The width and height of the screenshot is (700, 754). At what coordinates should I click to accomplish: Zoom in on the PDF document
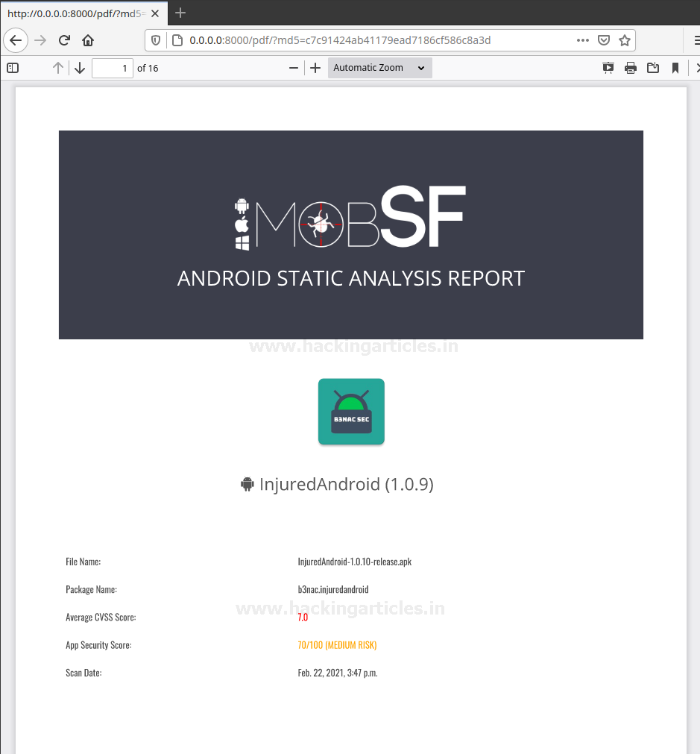315,68
